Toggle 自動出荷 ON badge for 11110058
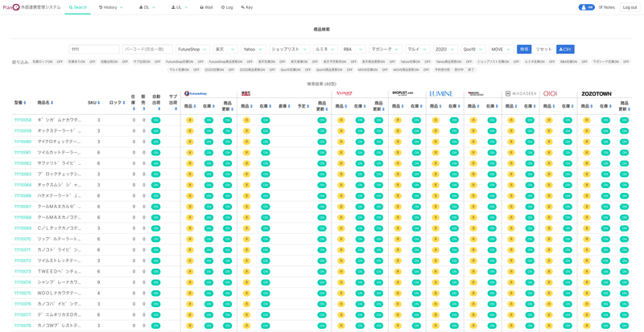Screen dimensions: 644x332 pyautogui.click(x=156, y=121)
